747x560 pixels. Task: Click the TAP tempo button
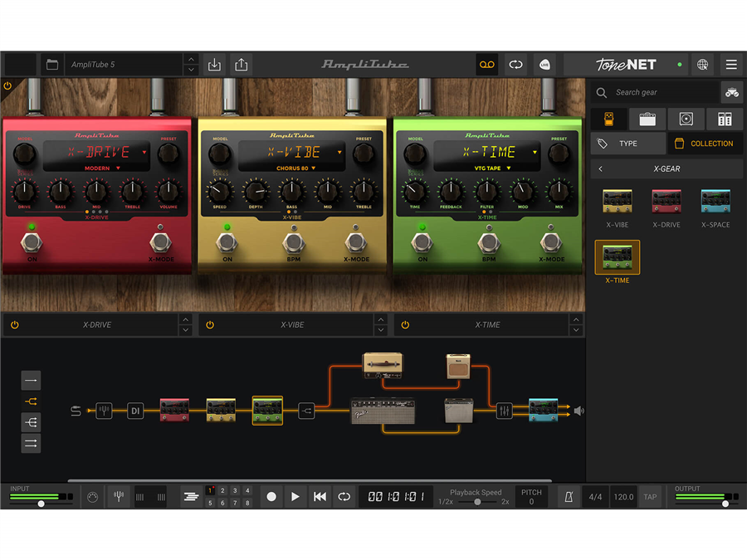pyautogui.click(x=650, y=497)
